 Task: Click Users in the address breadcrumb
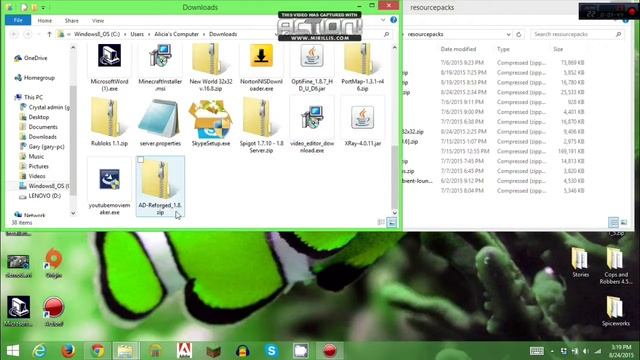coord(137,34)
